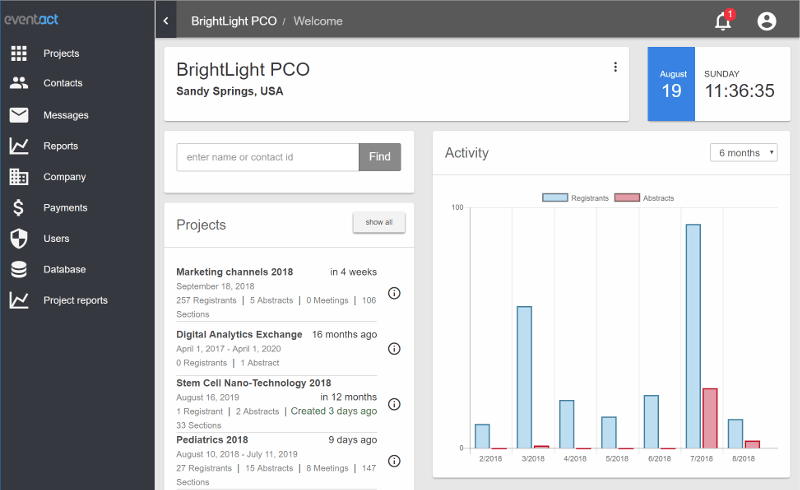The width and height of the screenshot is (800, 490).
Task: Click the Messages envelope icon
Action: [19, 115]
